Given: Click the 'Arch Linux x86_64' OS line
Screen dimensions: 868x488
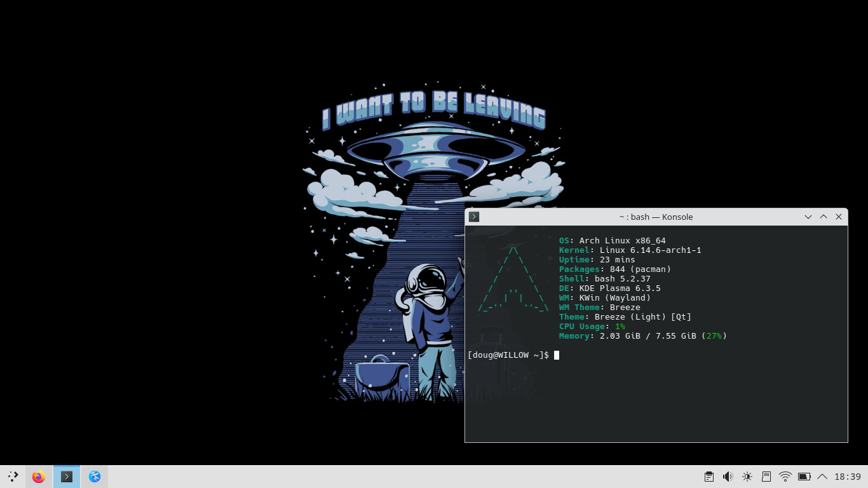Looking at the screenshot, I should (x=613, y=241).
